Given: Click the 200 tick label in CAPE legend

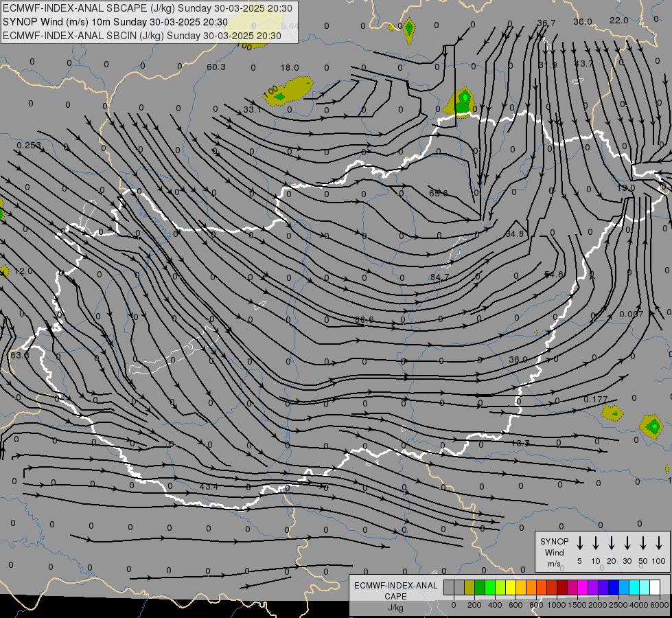Looking at the screenshot, I should click(x=474, y=605).
